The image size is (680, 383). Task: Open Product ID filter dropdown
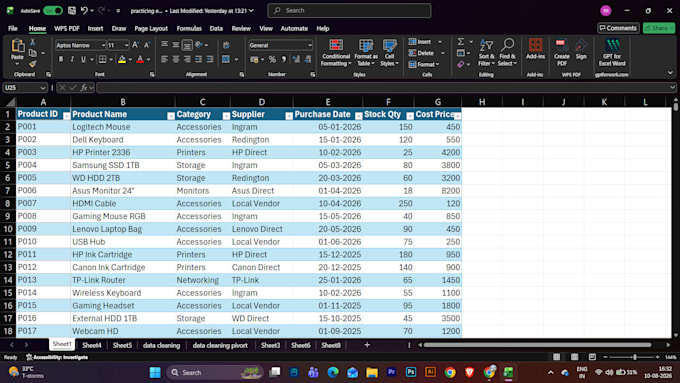click(66, 116)
